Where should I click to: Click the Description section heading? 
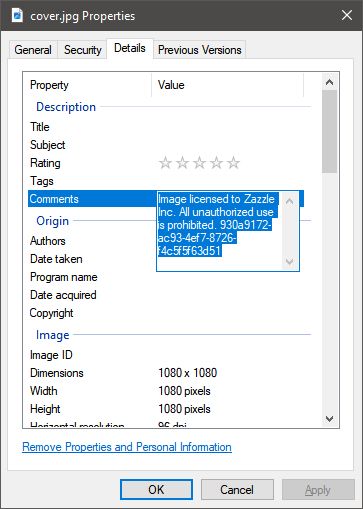click(x=66, y=107)
